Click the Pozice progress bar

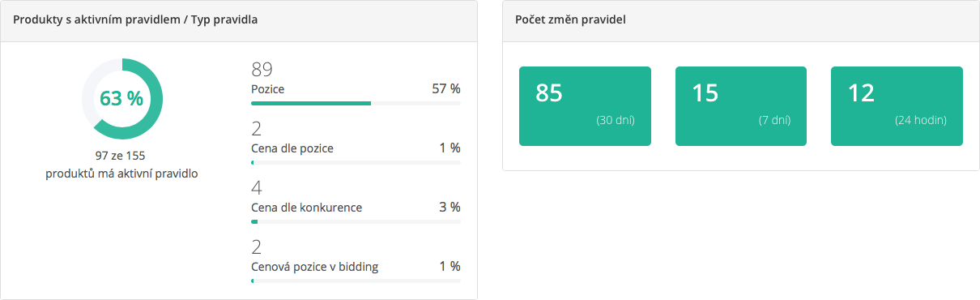pyautogui.click(x=356, y=103)
